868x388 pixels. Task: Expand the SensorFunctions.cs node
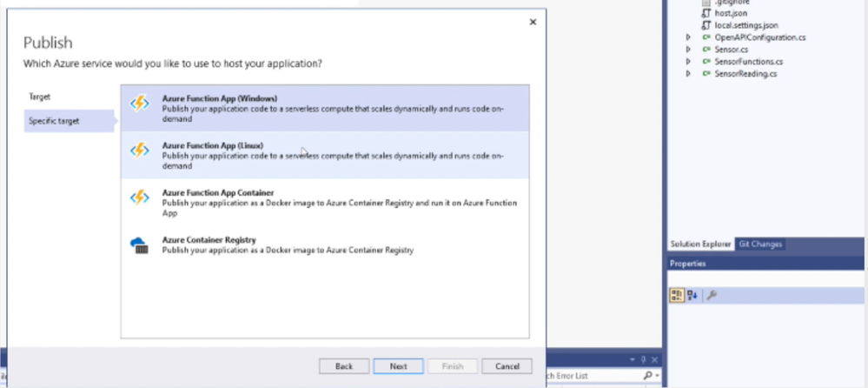coord(688,62)
